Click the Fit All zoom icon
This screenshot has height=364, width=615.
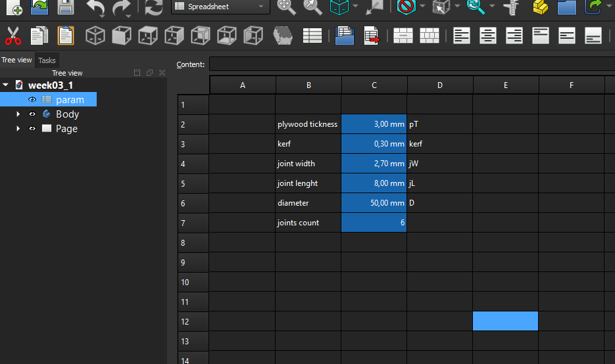point(286,7)
